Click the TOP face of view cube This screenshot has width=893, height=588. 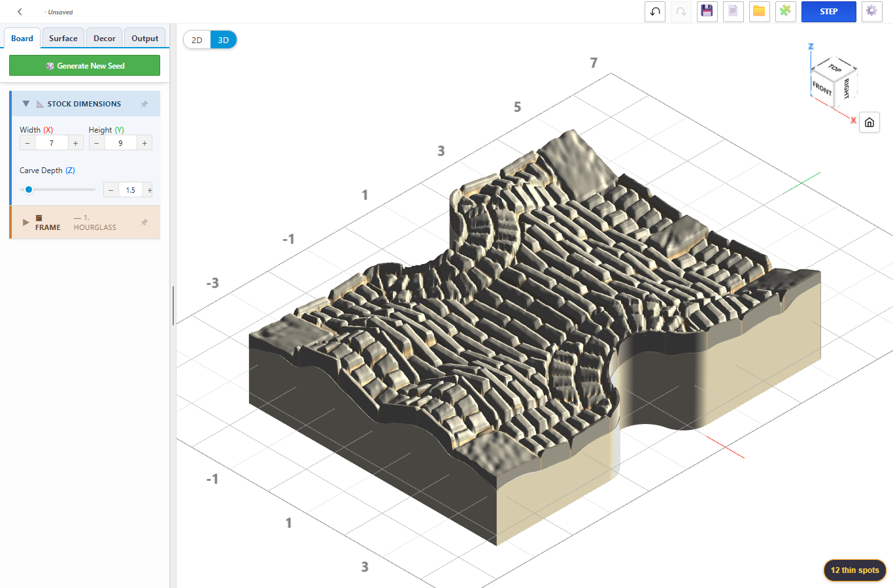[835, 67]
